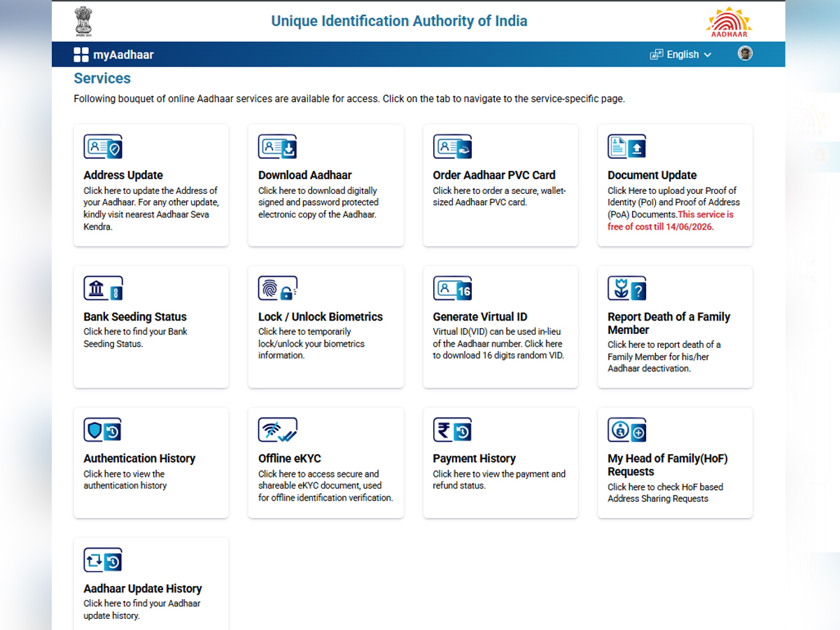Click the Offline eKYC icon
Image resolution: width=840 pixels, height=630 pixels.
tap(277, 430)
